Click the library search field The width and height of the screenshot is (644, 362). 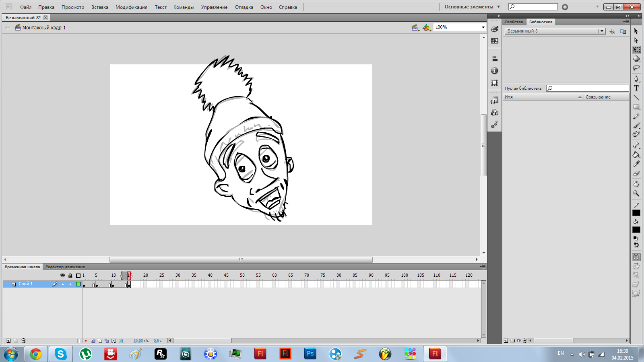(588, 88)
